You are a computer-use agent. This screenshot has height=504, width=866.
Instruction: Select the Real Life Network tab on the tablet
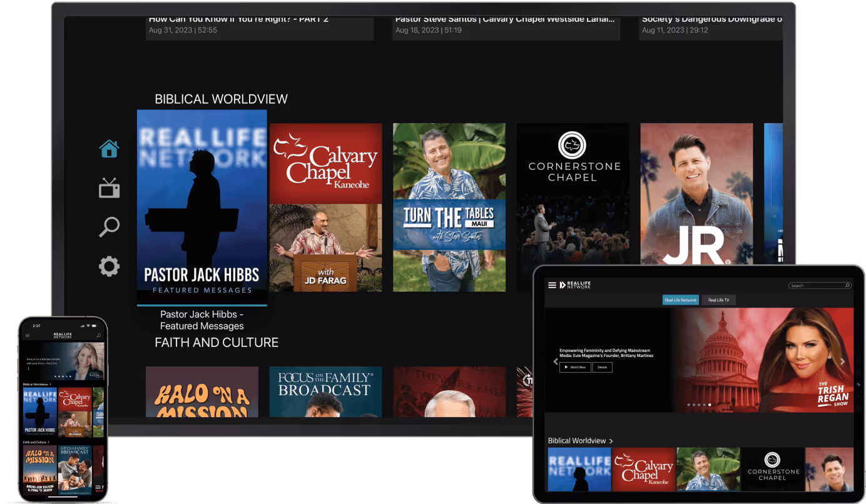(680, 300)
